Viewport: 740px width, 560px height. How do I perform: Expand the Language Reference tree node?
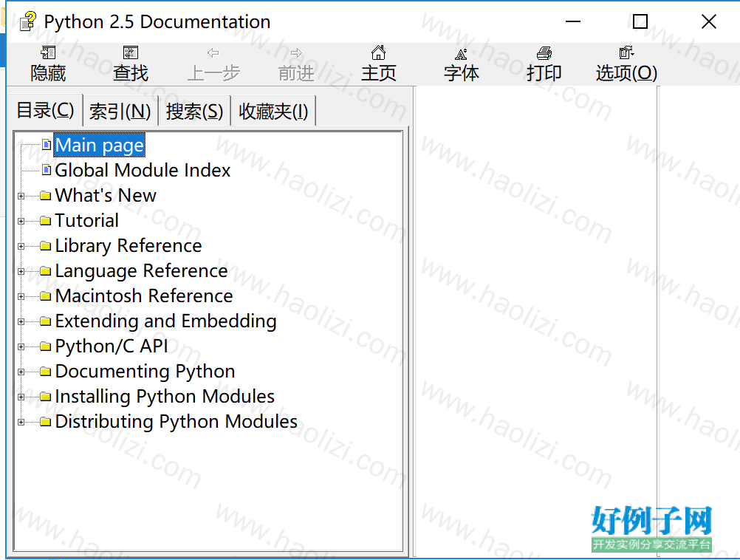point(21,271)
